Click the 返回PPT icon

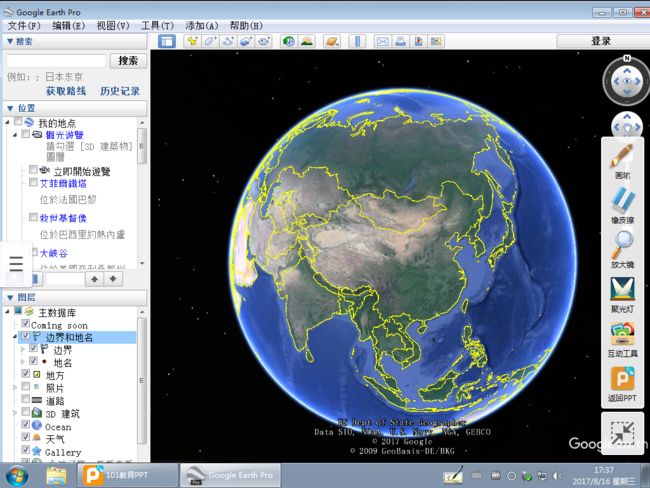coord(622,384)
